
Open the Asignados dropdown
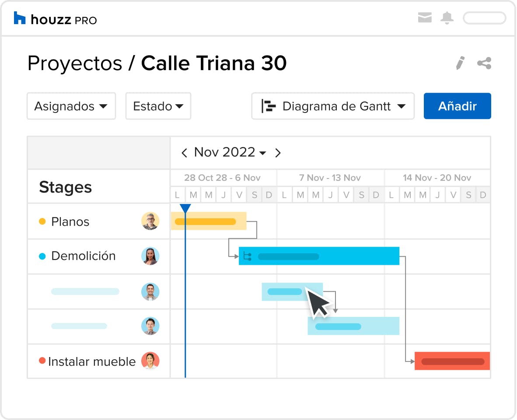click(x=71, y=106)
